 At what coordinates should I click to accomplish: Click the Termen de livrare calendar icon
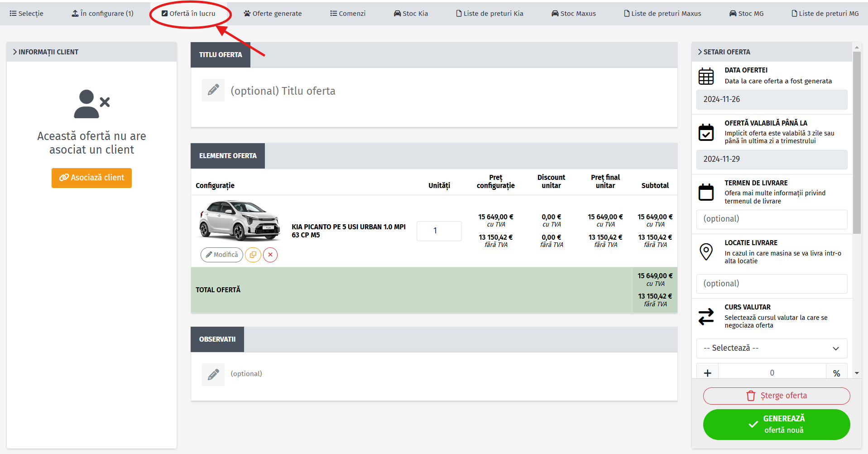(706, 192)
